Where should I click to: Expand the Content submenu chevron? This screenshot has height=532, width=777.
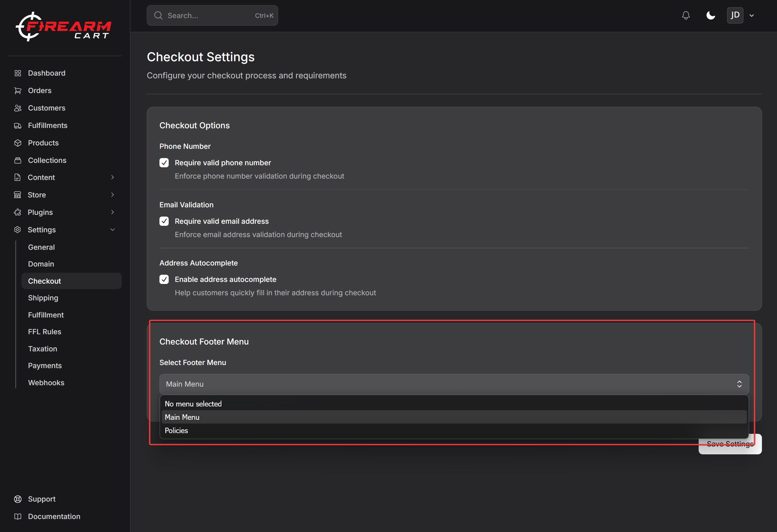click(x=113, y=177)
